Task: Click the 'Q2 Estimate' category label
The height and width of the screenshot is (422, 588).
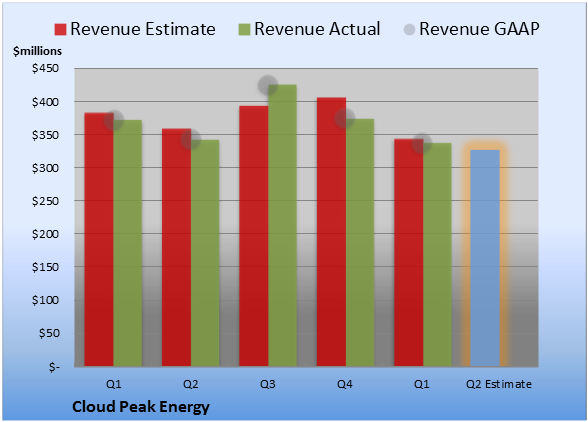Action: (x=499, y=384)
